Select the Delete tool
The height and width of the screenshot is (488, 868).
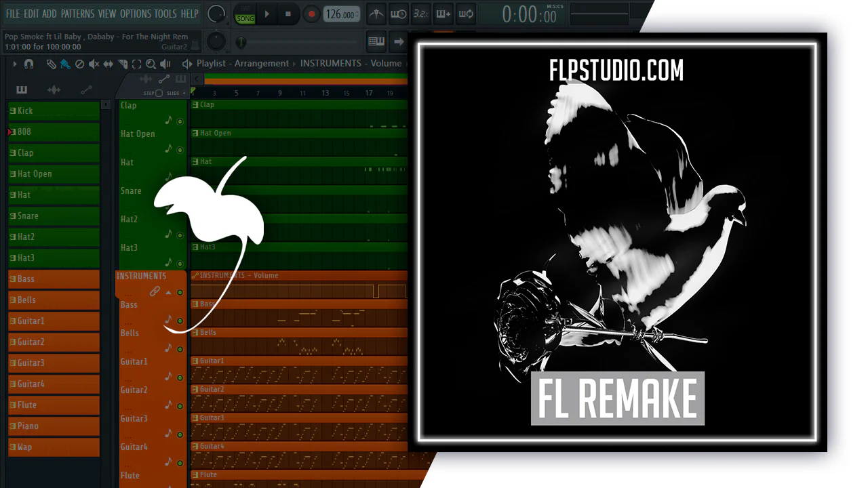(x=79, y=64)
